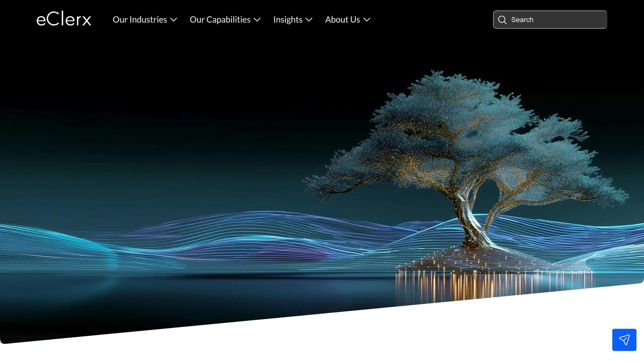Focus the Search input field
This screenshot has width=644, height=362.
(x=553, y=19)
